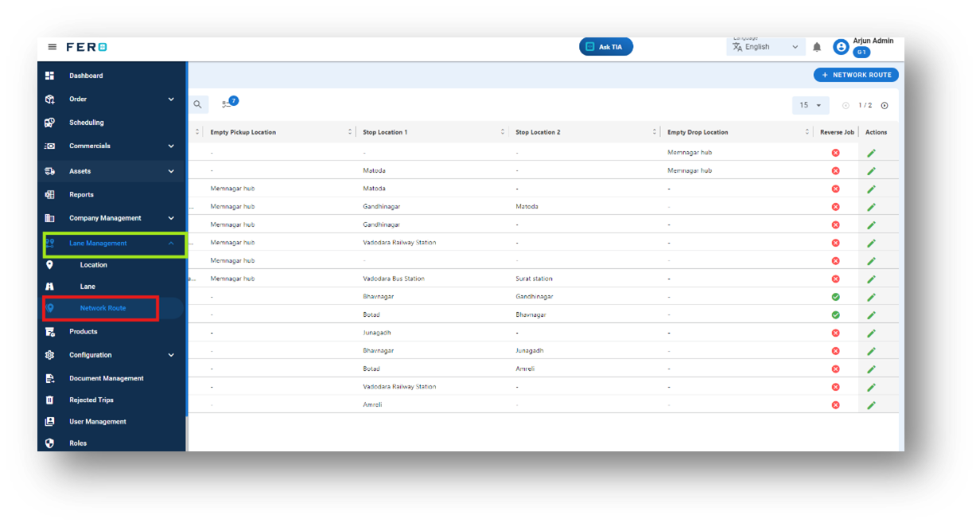Viewport: 980px width, 527px height.
Task: Go to previous page arrow
Action: [x=846, y=105]
